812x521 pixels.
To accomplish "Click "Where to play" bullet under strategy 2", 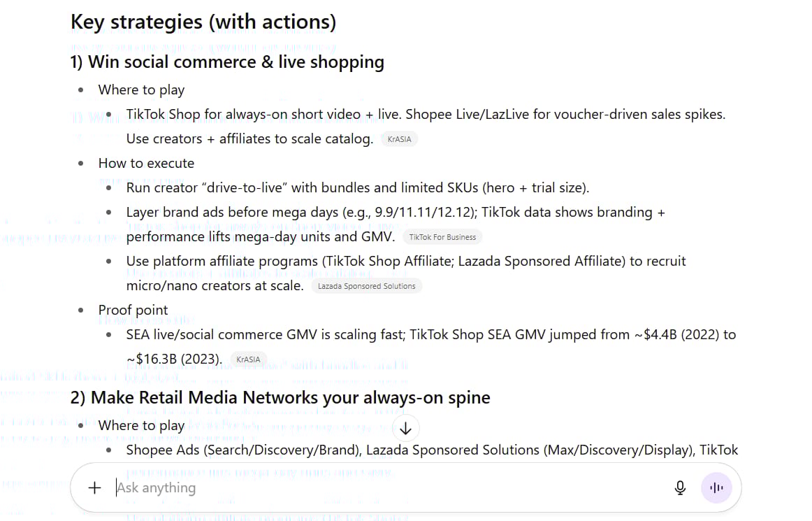I will point(141,426).
